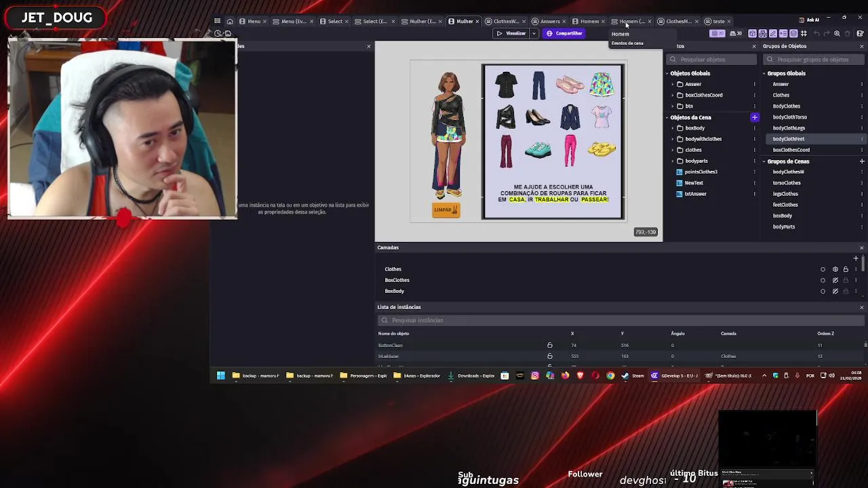The height and width of the screenshot is (488, 868).
Task: Click the 2D view switch button
Action: [717, 33]
